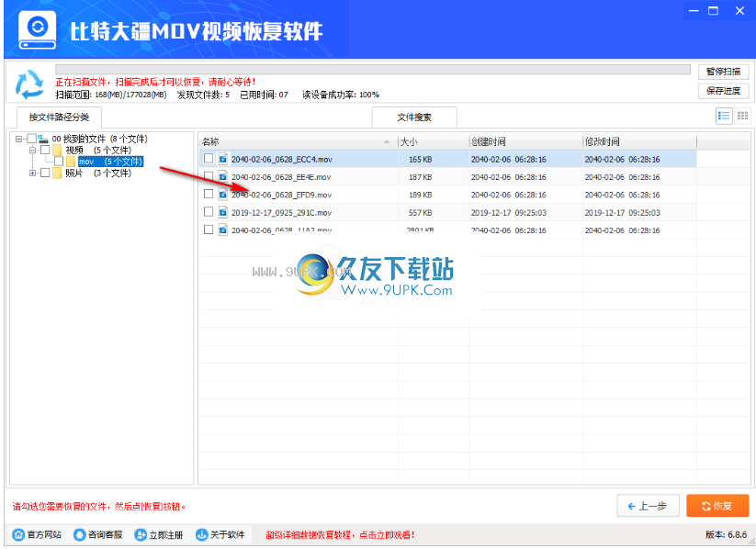Click the info icon for 关于软件
Screen dimensions: 756x549
pyautogui.click(x=201, y=534)
